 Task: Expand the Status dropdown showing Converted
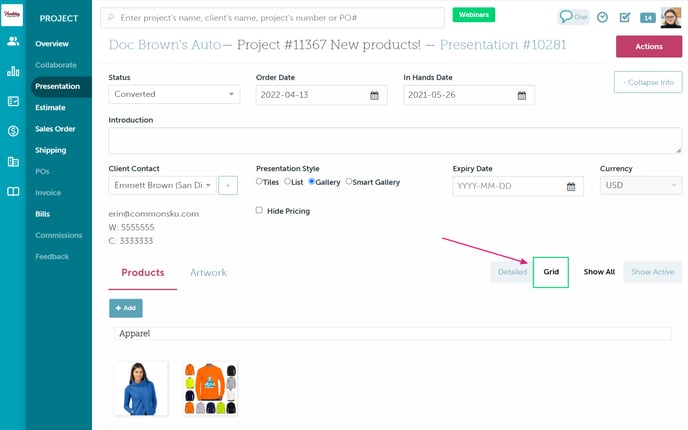[x=174, y=94]
